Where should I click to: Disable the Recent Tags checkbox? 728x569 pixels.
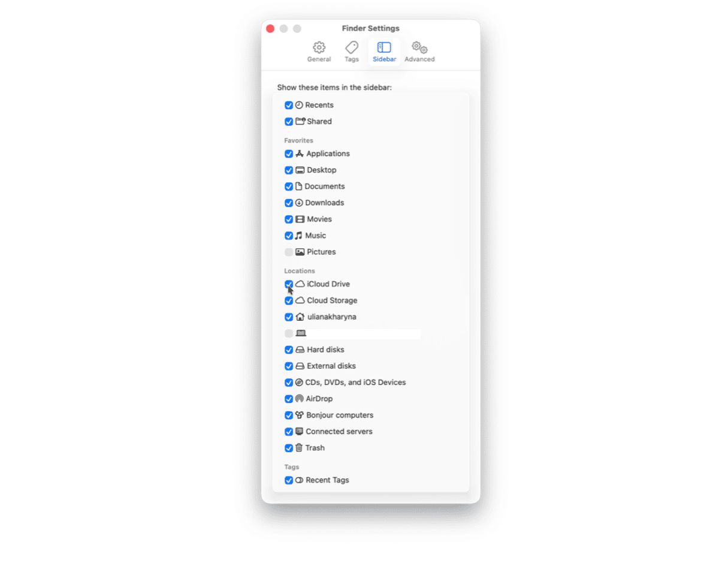[x=289, y=480]
